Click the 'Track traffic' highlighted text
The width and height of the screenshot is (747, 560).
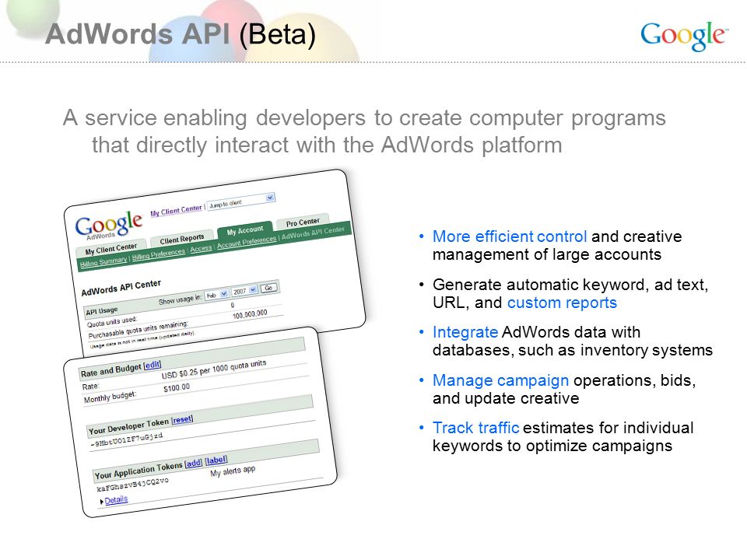click(x=475, y=428)
